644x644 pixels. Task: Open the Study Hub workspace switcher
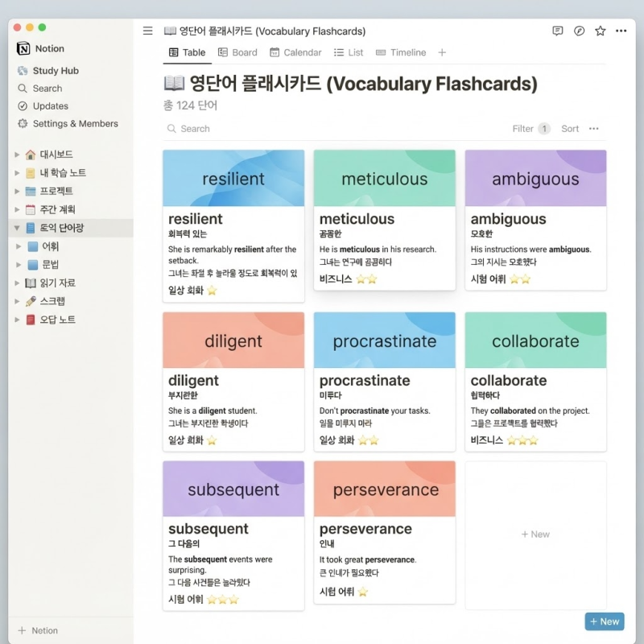pos(48,71)
